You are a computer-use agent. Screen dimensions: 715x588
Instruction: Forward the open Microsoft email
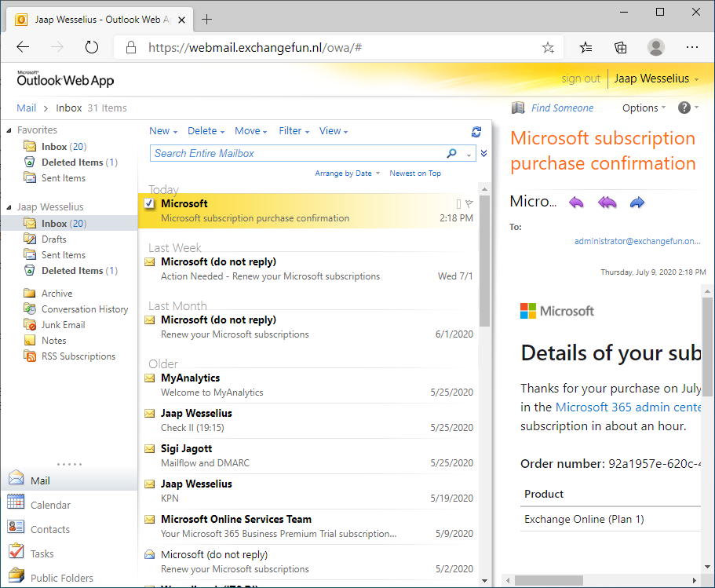637,202
